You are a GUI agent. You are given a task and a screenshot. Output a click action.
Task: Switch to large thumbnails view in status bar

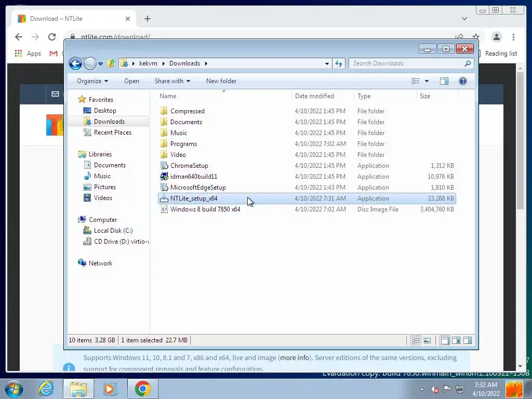[427, 340]
